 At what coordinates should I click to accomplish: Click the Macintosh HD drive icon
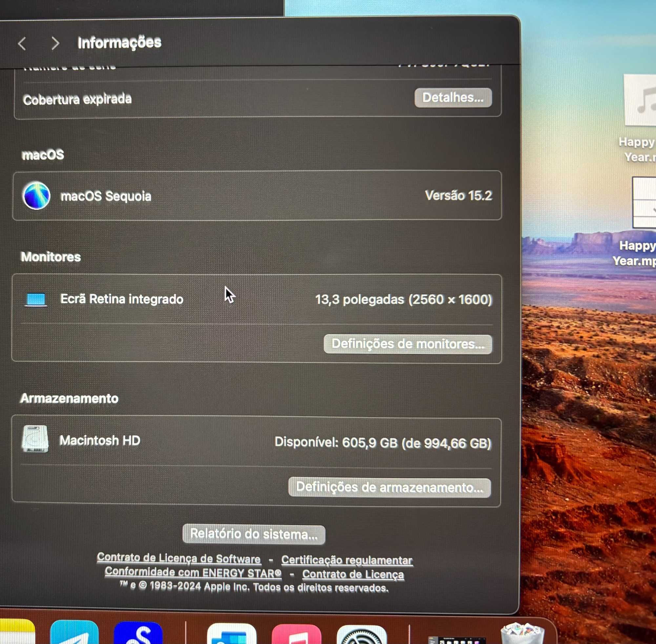coord(35,439)
